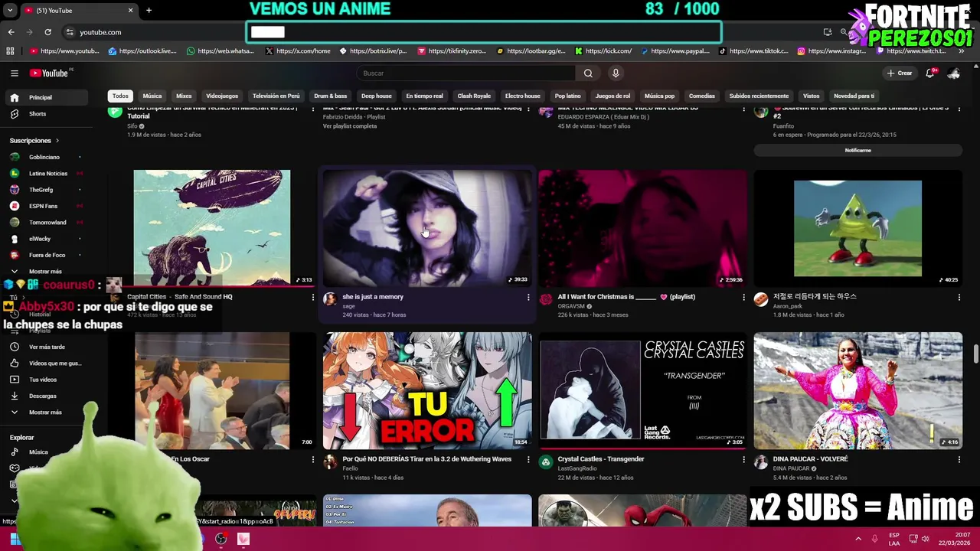Open the LastGangRadio channel link
The height and width of the screenshot is (551, 980).
[x=577, y=468]
